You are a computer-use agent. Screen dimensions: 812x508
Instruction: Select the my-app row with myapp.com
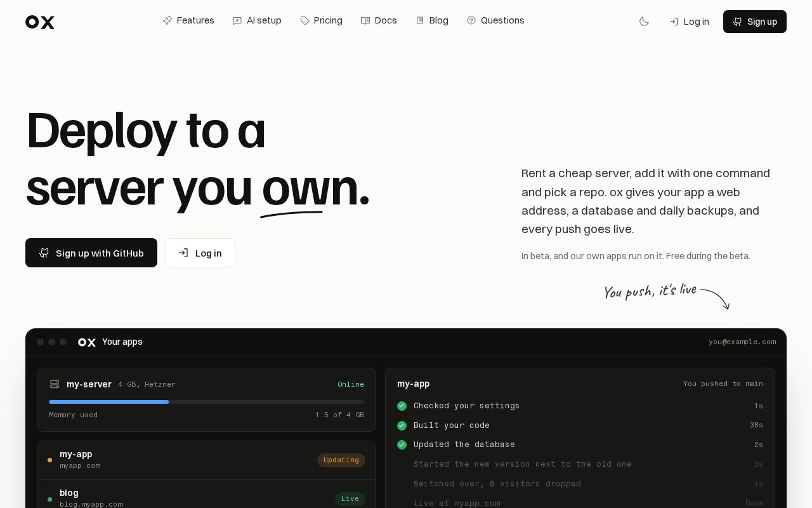coord(206,460)
